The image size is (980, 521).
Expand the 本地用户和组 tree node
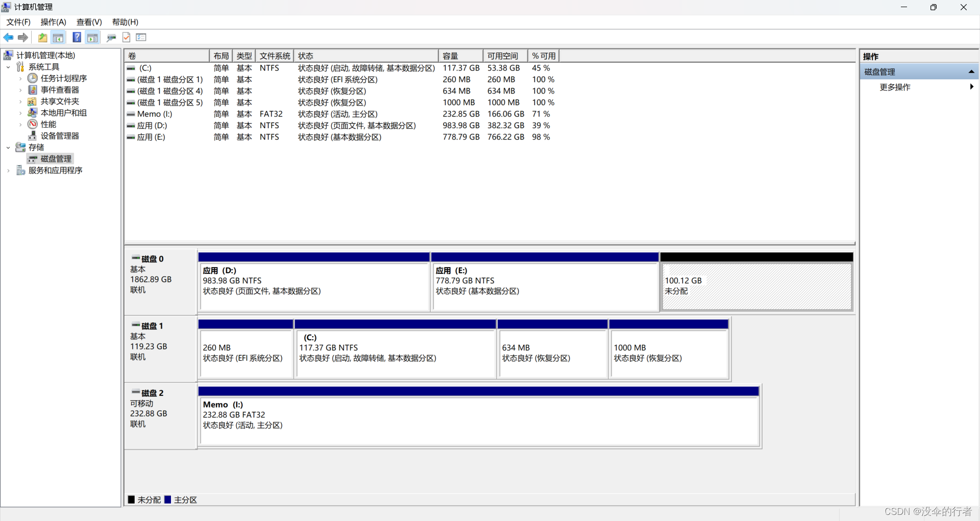[20, 113]
